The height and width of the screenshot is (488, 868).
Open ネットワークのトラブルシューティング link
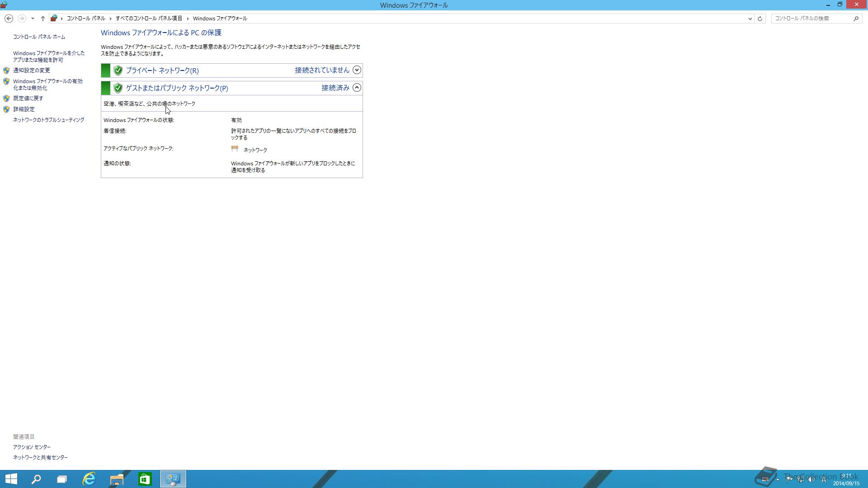click(x=48, y=120)
